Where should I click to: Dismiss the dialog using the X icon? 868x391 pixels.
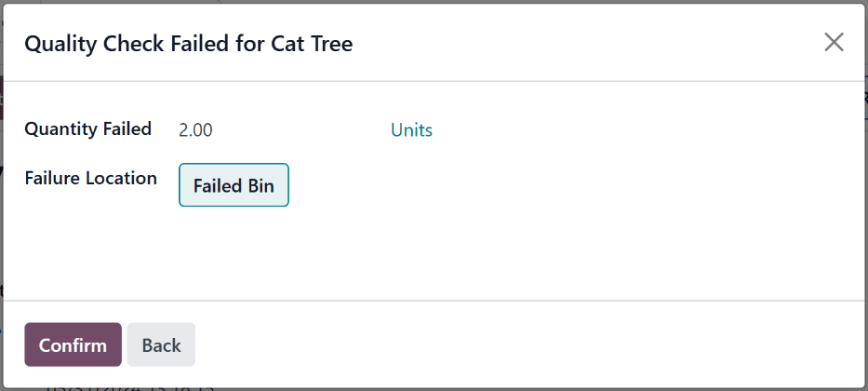(834, 42)
